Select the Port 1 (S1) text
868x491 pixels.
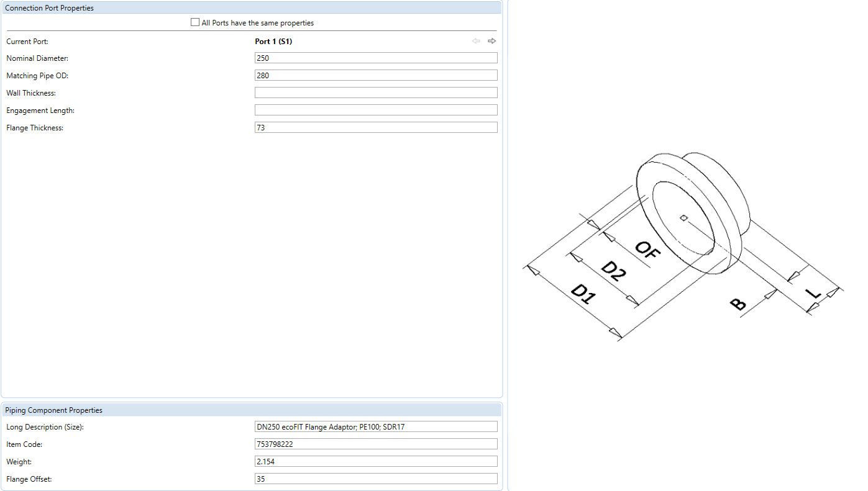coord(273,42)
